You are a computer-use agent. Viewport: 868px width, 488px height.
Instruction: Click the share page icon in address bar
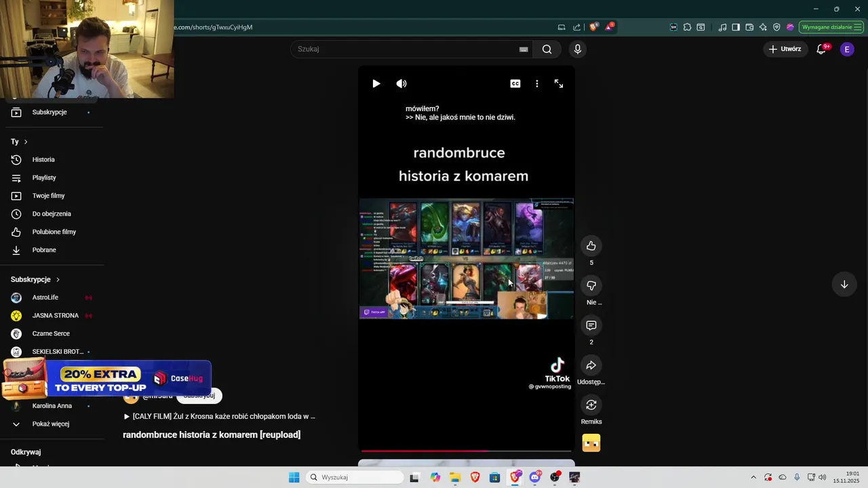point(576,27)
